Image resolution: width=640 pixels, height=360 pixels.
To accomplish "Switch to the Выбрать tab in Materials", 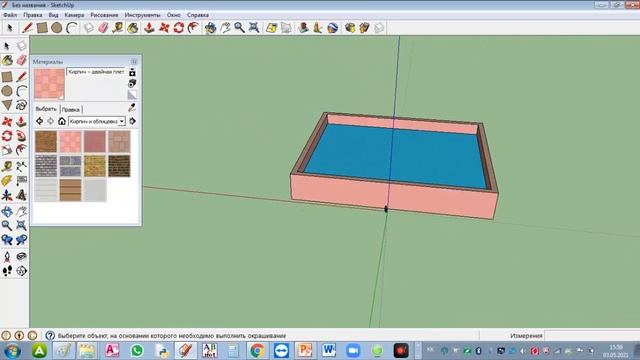I will [46, 109].
